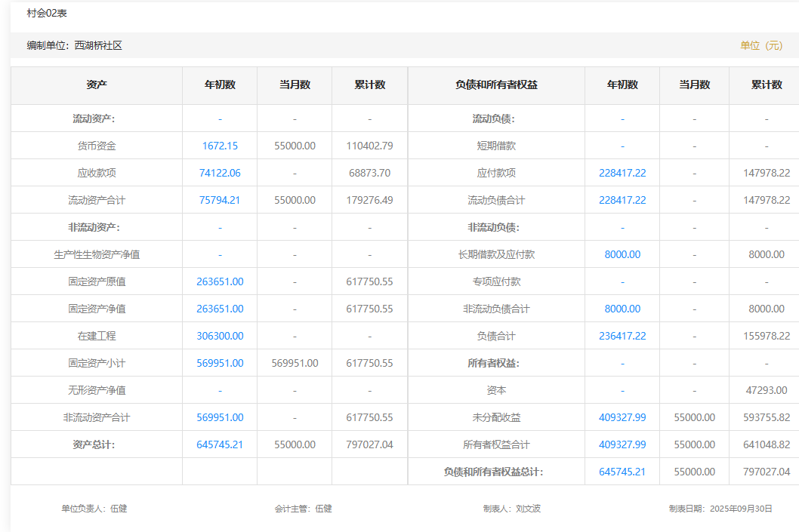
Task: Open the 货币资金 beginning balance 1672.15 link
Action: click(x=220, y=146)
